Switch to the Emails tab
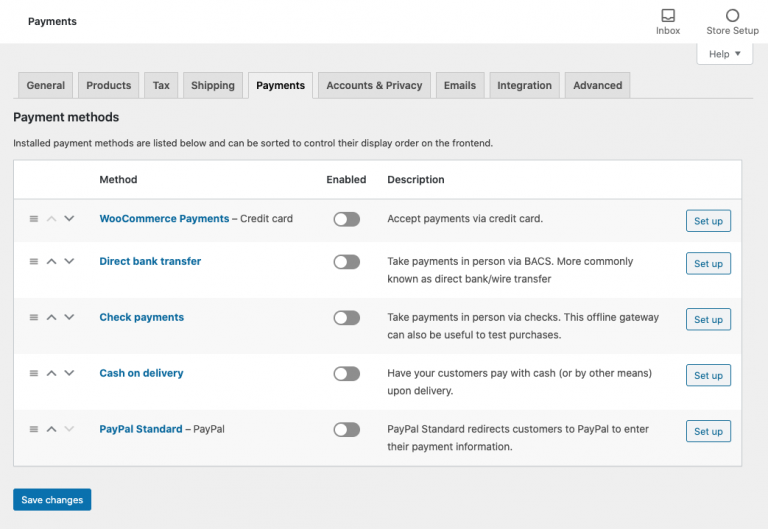 [460, 85]
